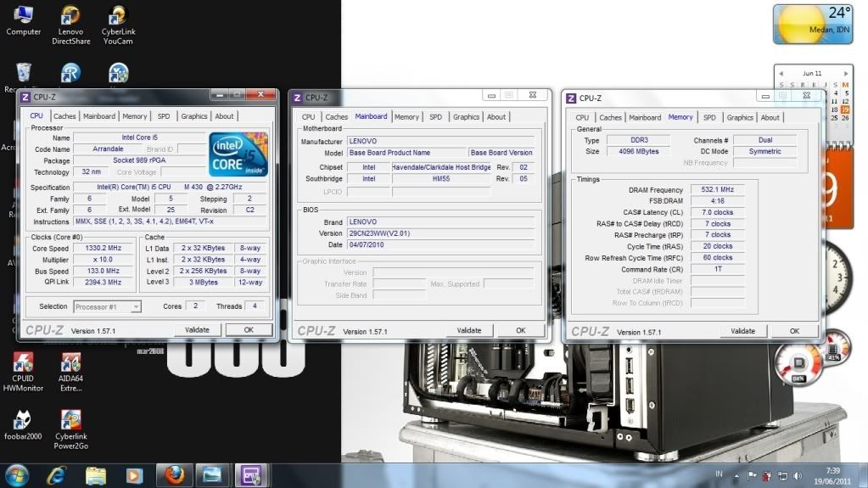
Task: Open About tab in left CPU-Z window
Action: (x=224, y=116)
